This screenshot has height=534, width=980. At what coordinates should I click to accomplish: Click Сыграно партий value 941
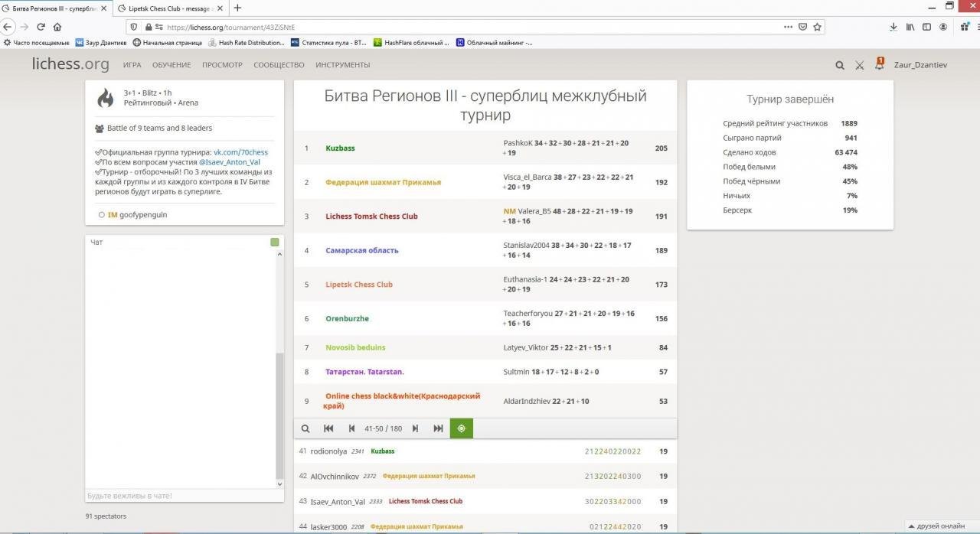click(851, 138)
